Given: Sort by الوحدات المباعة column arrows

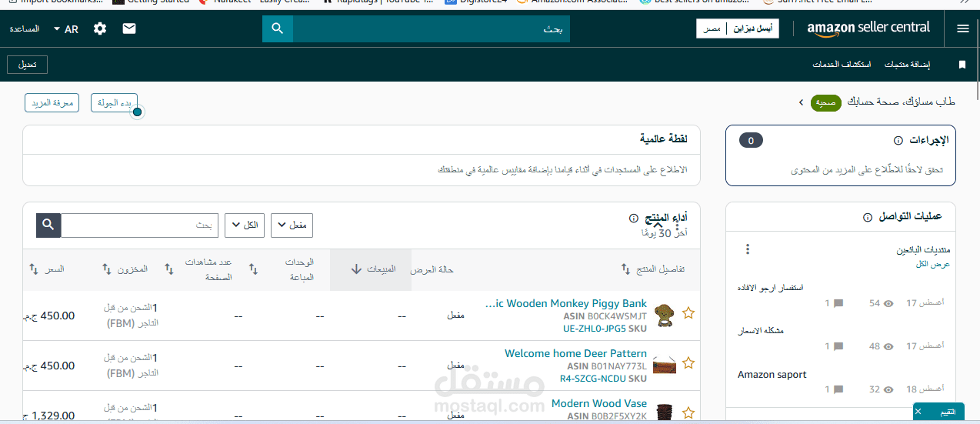Looking at the screenshot, I should tap(252, 269).
